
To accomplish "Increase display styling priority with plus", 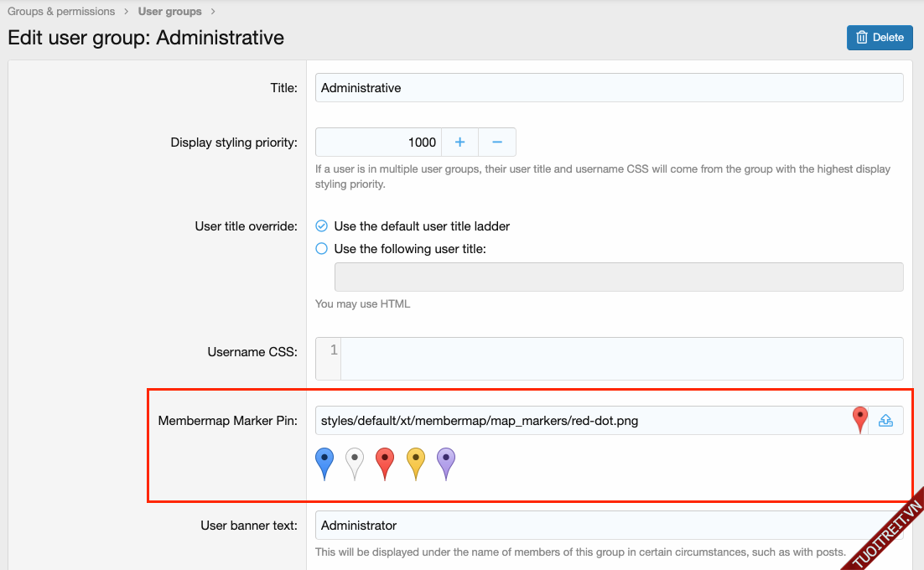I will pos(459,142).
